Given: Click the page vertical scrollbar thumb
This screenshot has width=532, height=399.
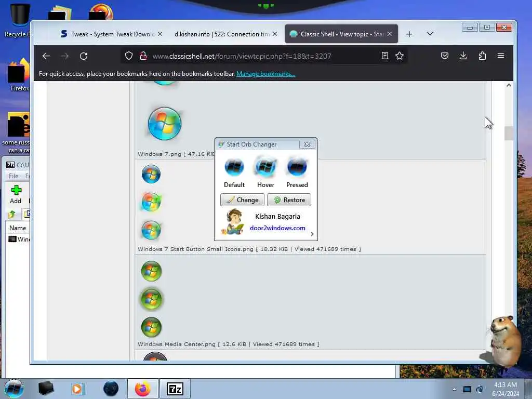Looking at the screenshot, I should pyautogui.click(x=509, y=133).
